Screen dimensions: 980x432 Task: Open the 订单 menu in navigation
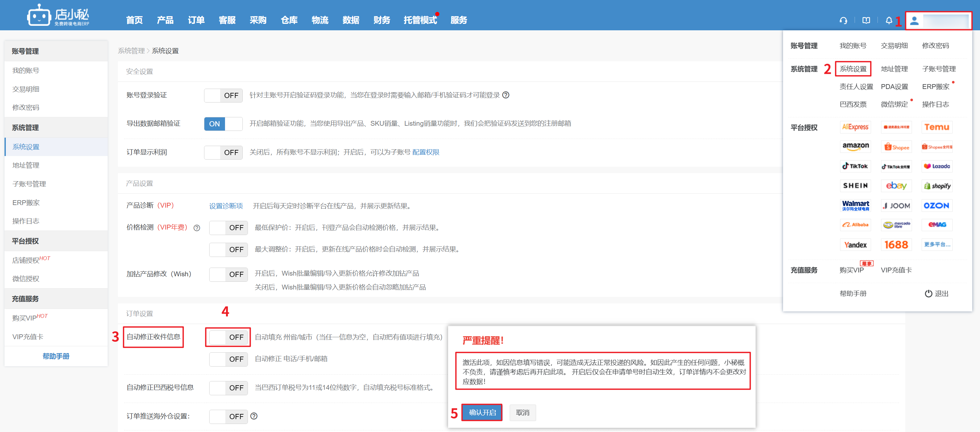click(196, 20)
